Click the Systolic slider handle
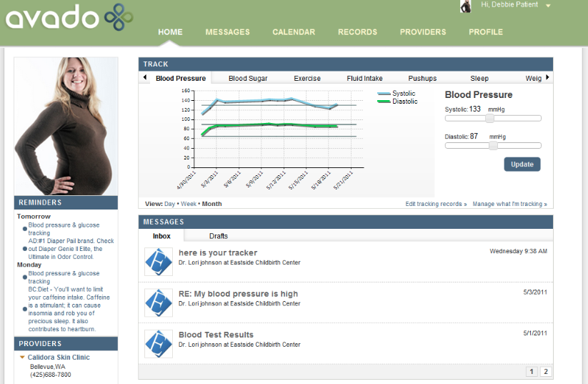This screenshot has height=384, width=588. [x=490, y=118]
